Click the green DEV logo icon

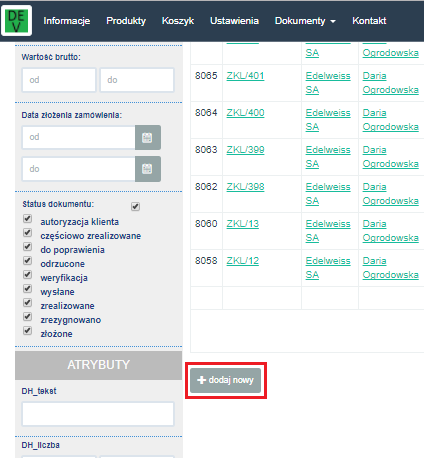pyautogui.click(x=17, y=21)
